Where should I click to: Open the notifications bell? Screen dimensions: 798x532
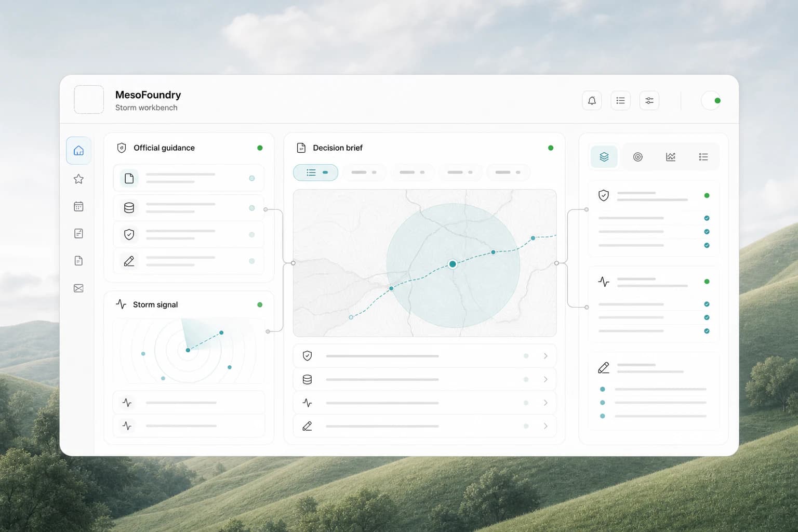click(x=592, y=100)
